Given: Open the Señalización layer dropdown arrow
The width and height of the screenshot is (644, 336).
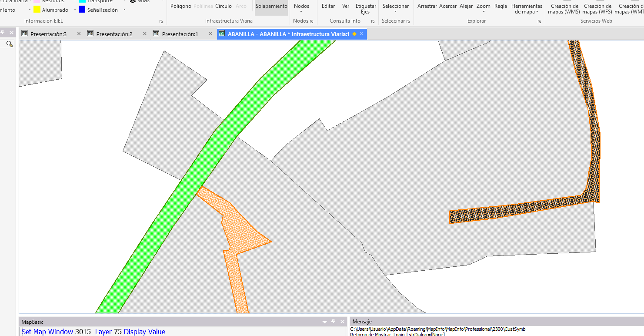Looking at the screenshot, I should pyautogui.click(x=124, y=10).
